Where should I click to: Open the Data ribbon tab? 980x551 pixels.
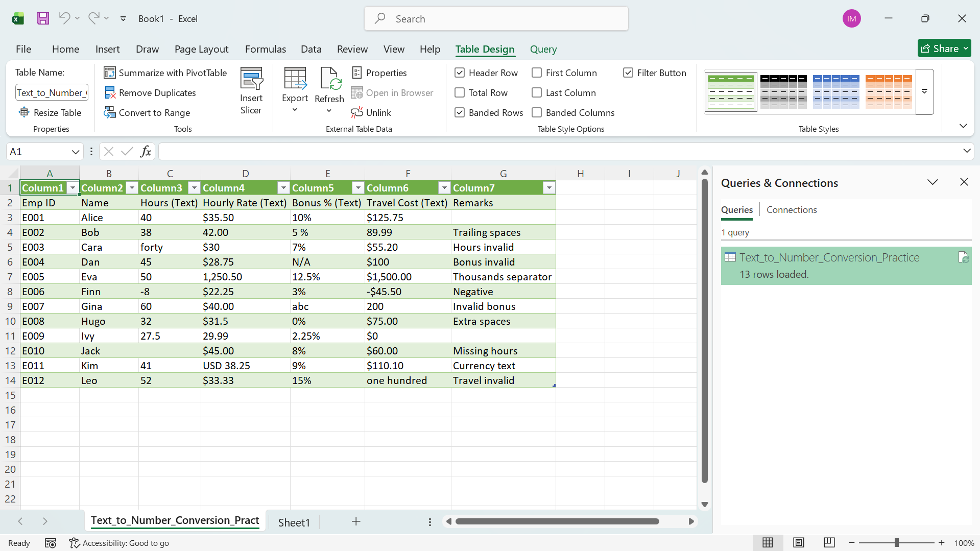tap(311, 49)
